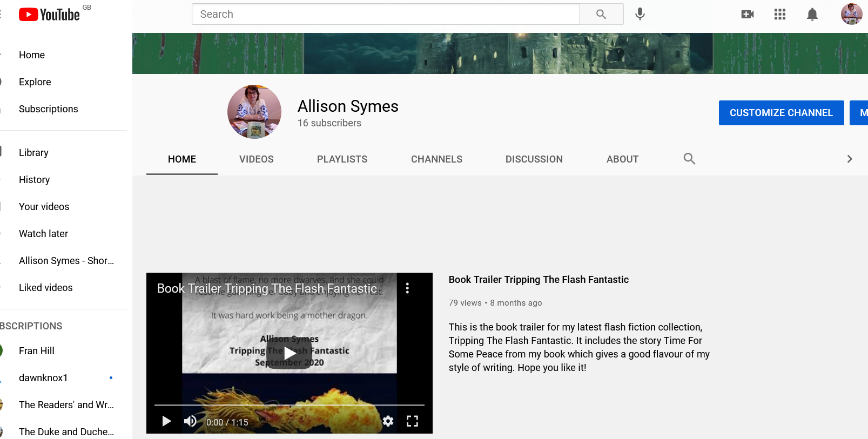Mute the video volume
This screenshot has width=868, height=439.
point(190,421)
